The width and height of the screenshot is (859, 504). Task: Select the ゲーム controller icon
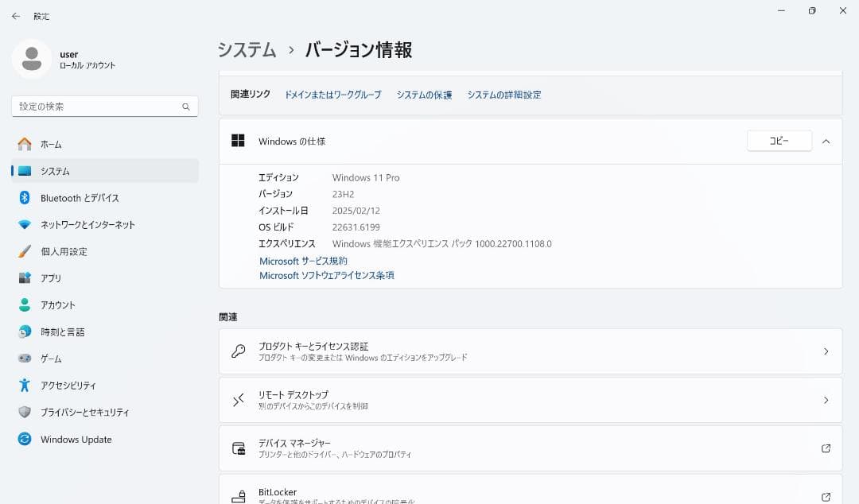[x=25, y=359]
